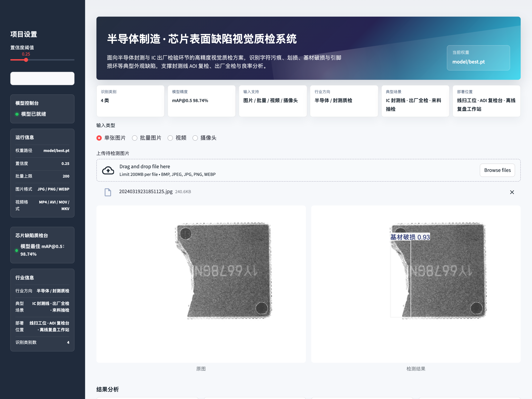Click the 识别类别数 4 row
The height and width of the screenshot is (399, 532).
tap(42, 342)
